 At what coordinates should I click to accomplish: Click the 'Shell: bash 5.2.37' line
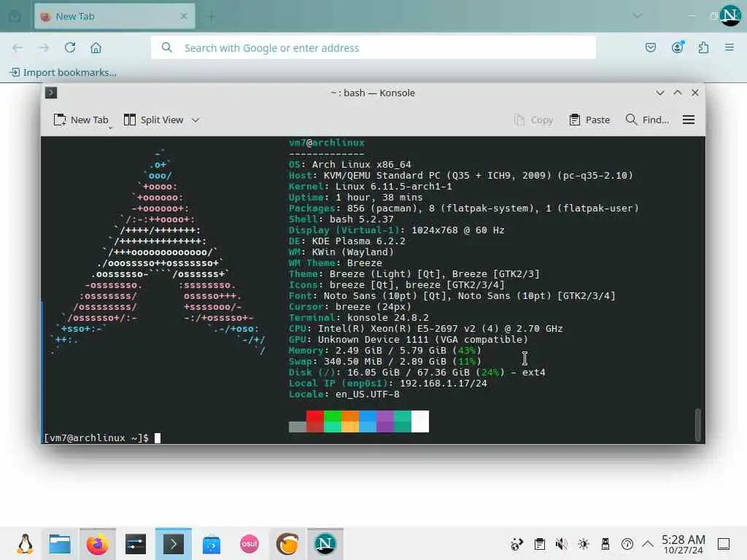coord(341,219)
